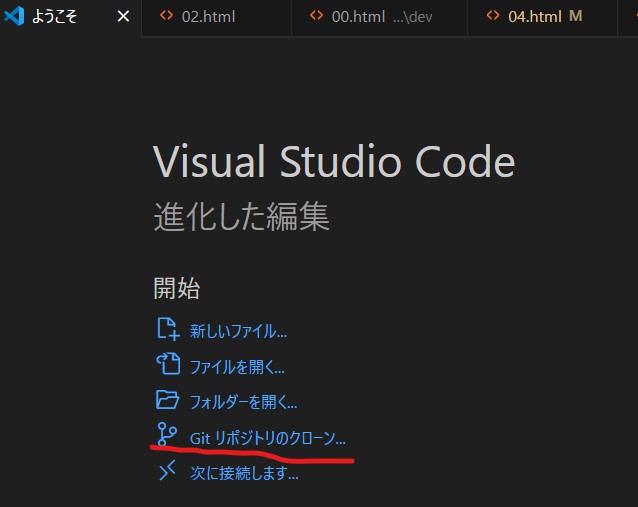638x507 pixels.
Task: Click the Visual Studio Code heading text
Action: point(334,162)
